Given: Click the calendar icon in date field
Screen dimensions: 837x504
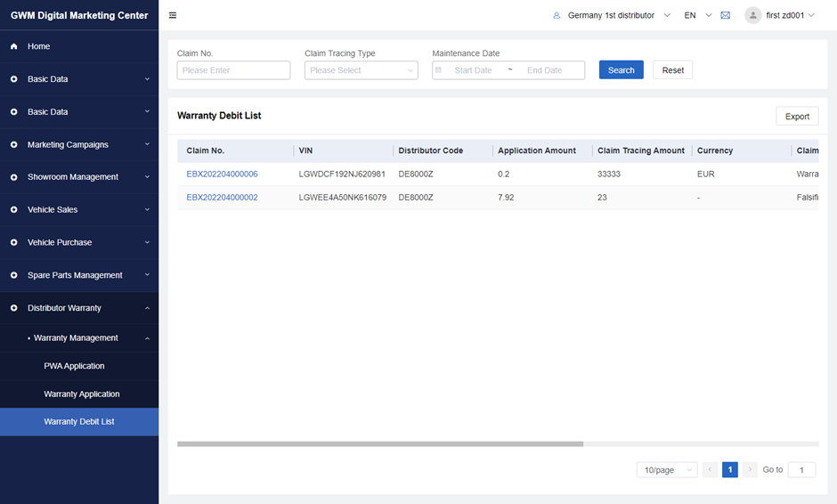Looking at the screenshot, I should pyautogui.click(x=439, y=70).
